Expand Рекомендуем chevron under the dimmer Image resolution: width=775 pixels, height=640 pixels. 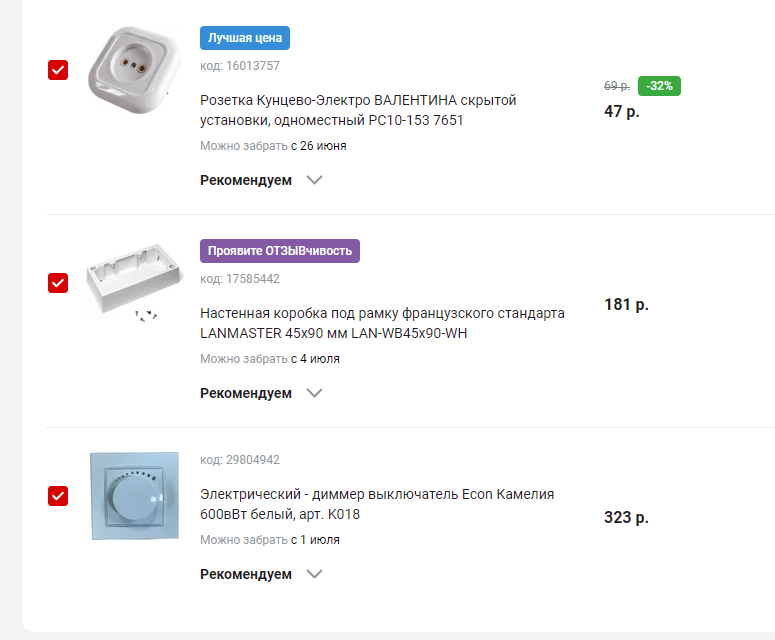tap(314, 574)
